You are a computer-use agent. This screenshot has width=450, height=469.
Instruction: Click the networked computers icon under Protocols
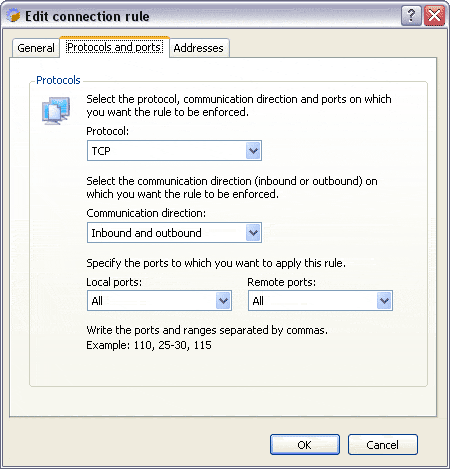56,111
